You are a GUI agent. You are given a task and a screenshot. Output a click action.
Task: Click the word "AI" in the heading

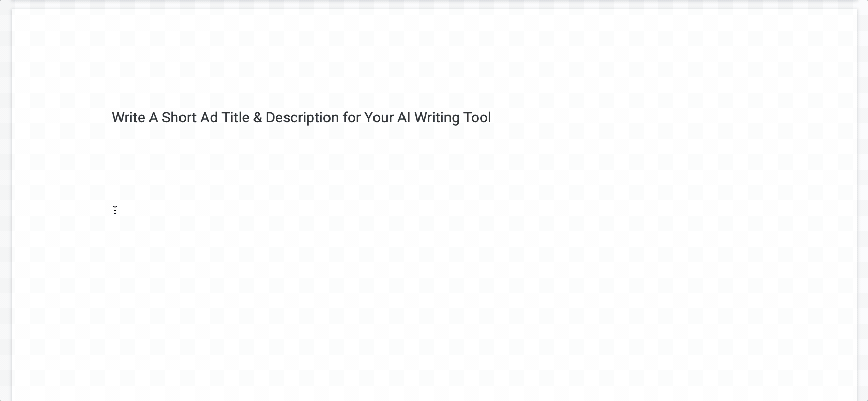click(x=403, y=118)
